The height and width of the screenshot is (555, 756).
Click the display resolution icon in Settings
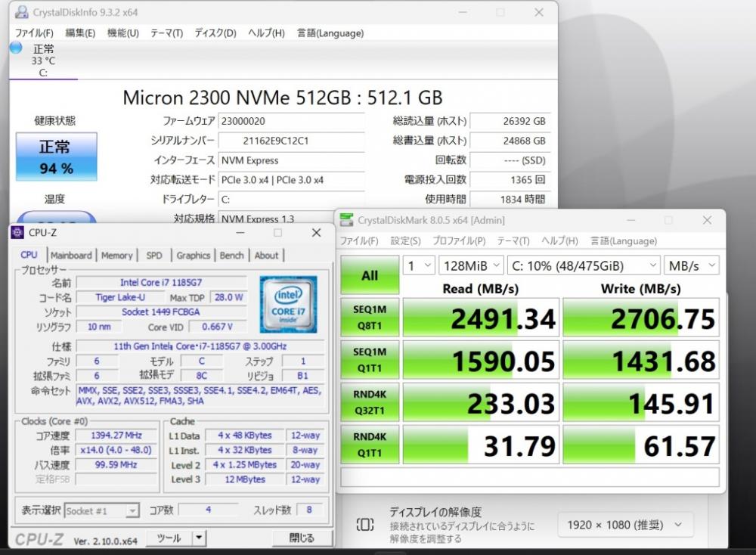point(365,524)
